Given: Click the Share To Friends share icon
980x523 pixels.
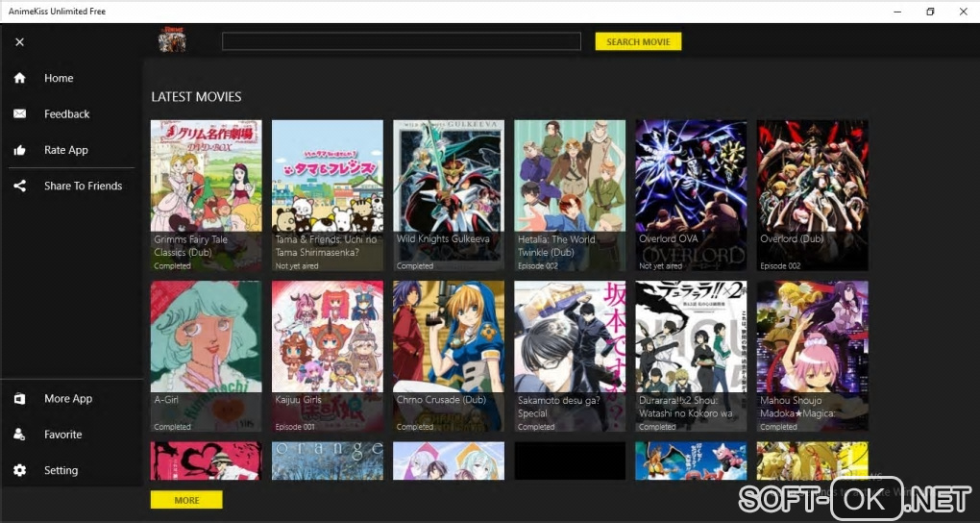Looking at the screenshot, I should click(20, 186).
